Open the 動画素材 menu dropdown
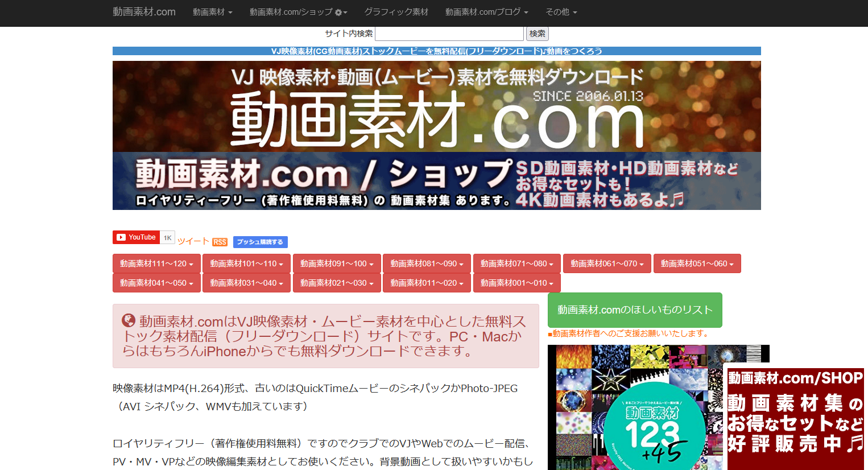The width and height of the screenshot is (868, 470). (213, 11)
